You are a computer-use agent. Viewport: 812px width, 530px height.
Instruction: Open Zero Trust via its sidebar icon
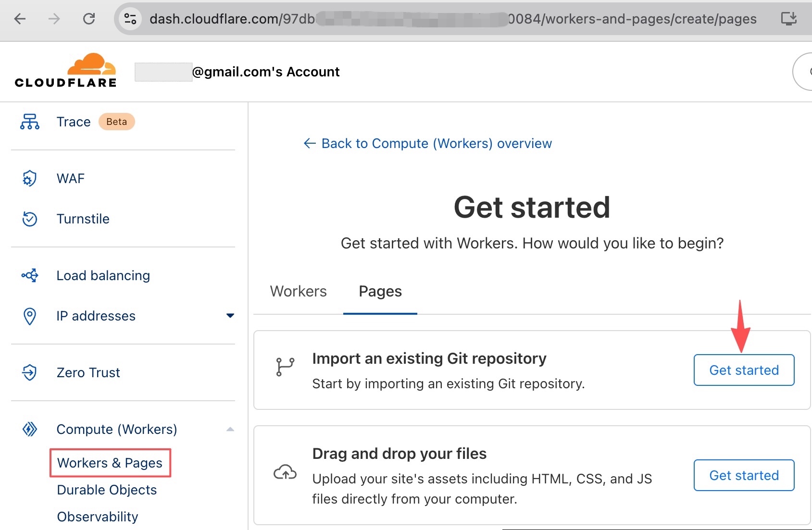coord(29,372)
